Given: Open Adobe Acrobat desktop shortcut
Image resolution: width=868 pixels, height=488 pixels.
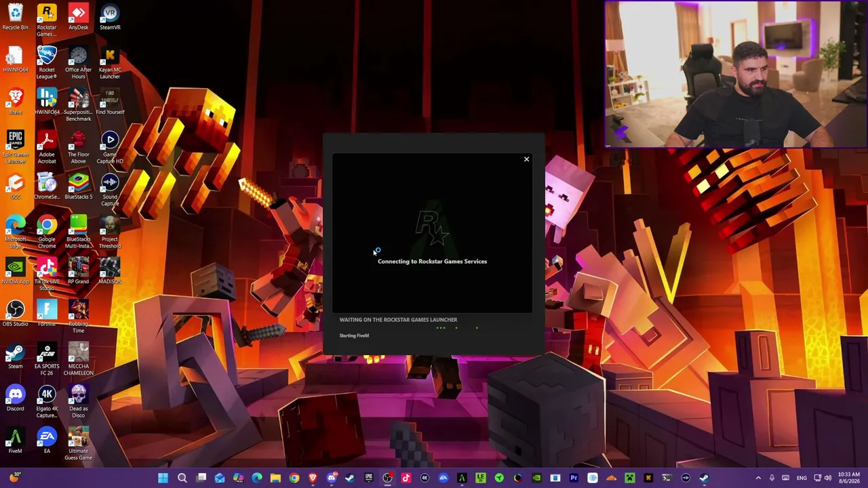Looking at the screenshot, I should tap(47, 148).
